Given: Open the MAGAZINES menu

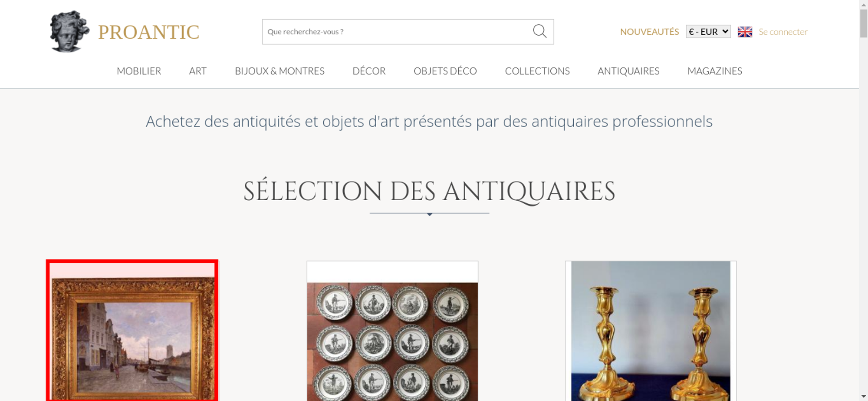Looking at the screenshot, I should [x=715, y=71].
